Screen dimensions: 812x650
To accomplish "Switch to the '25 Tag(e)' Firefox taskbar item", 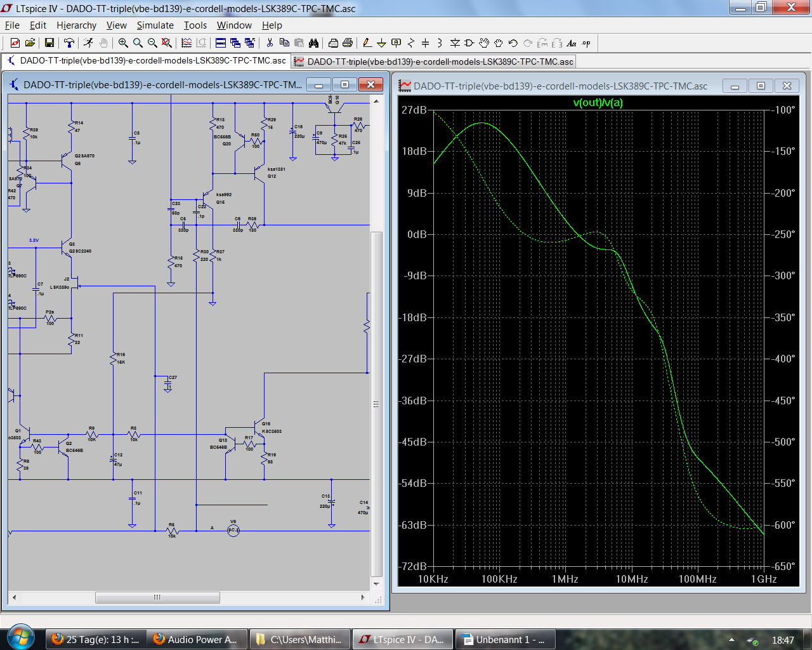I will [x=95, y=639].
